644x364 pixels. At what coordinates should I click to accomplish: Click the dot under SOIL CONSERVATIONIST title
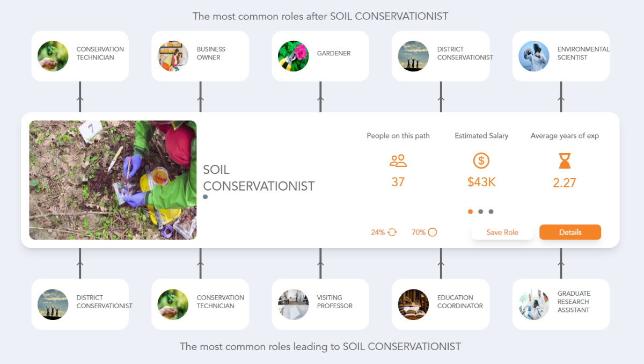pyautogui.click(x=204, y=196)
